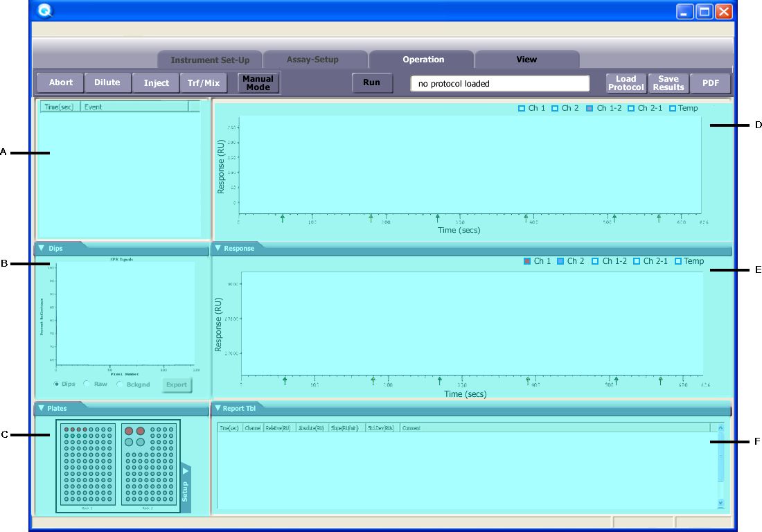Enable Temp in the upper chart legend
Screen dimensions: 762x532
[x=673, y=108]
